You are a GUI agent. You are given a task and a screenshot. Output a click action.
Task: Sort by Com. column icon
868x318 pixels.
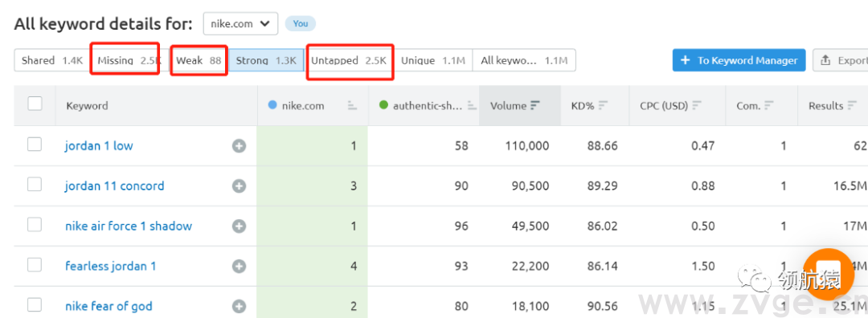769,105
